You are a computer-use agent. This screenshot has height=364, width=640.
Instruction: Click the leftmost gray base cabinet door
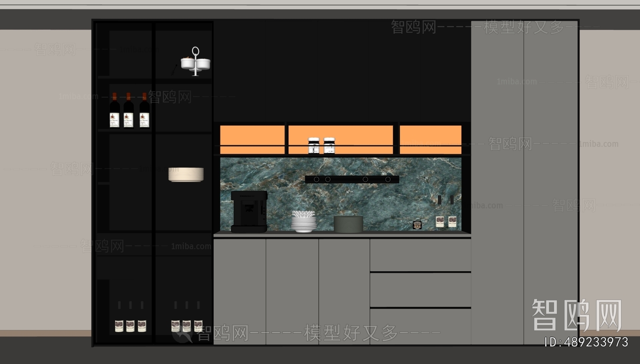tap(240, 292)
